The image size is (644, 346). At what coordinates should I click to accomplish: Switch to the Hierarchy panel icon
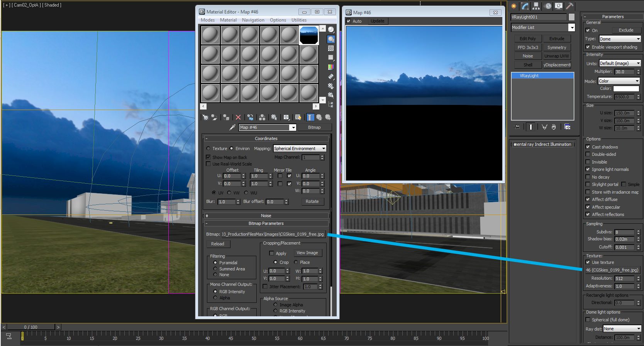click(x=536, y=6)
